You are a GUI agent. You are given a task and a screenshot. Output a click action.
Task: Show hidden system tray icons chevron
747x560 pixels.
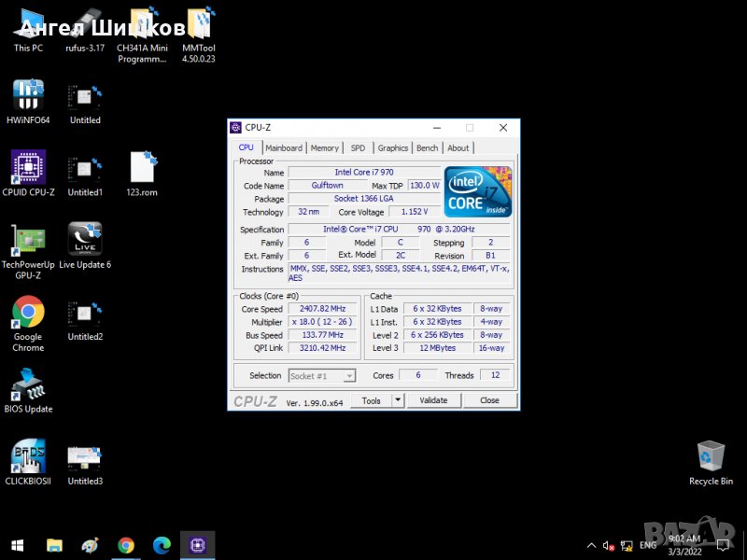click(591, 545)
